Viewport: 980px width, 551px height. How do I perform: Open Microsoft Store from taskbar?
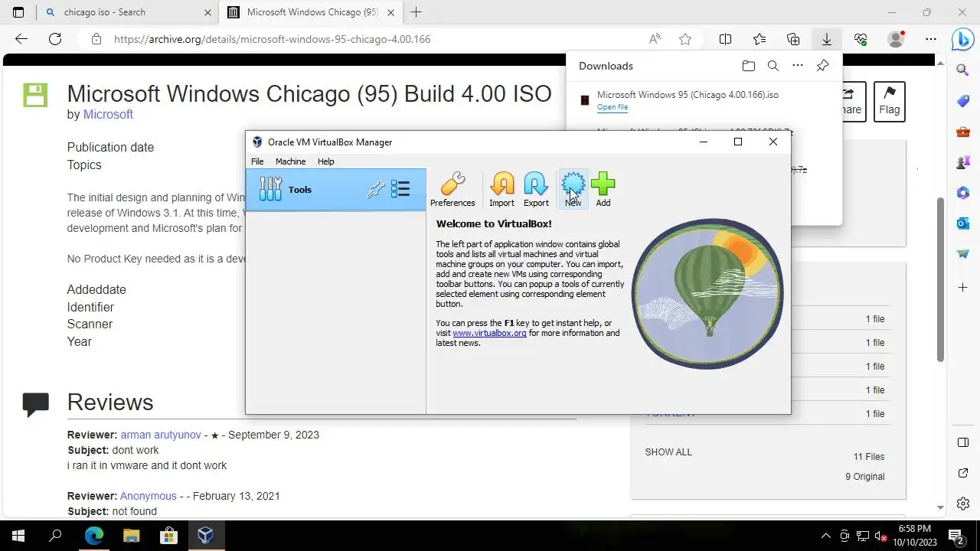[x=168, y=536]
